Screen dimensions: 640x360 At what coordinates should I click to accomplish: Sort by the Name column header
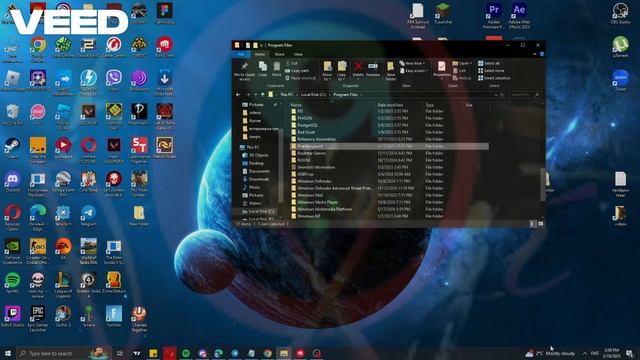(x=296, y=105)
